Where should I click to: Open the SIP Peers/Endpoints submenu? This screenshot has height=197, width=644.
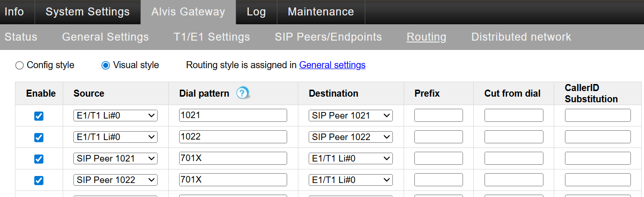[328, 37]
